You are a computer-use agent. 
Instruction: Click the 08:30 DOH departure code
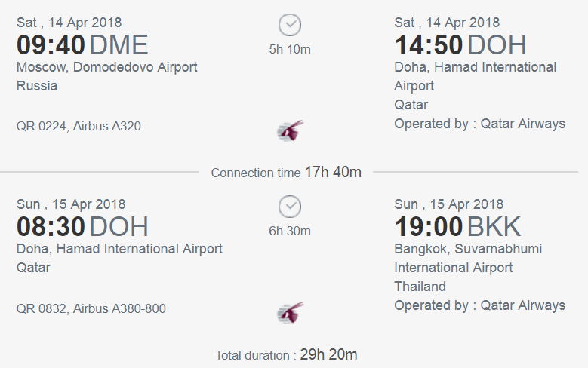119,227
